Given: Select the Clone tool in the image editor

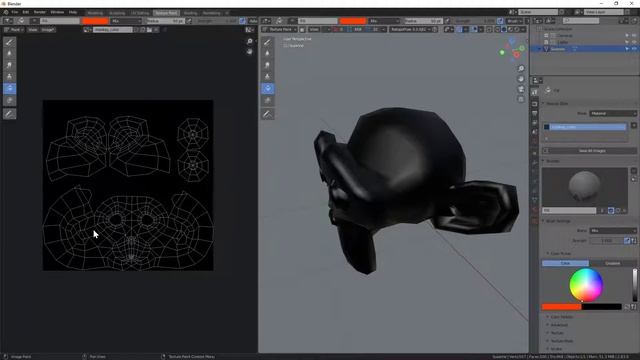Looking at the screenshot, I should (x=9, y=77).
